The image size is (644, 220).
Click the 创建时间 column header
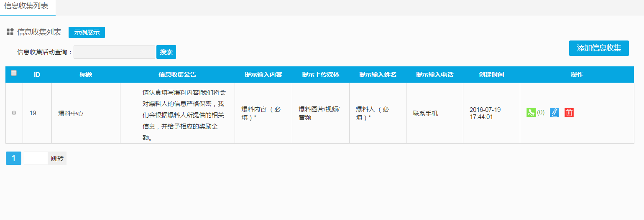coord(491,75)
